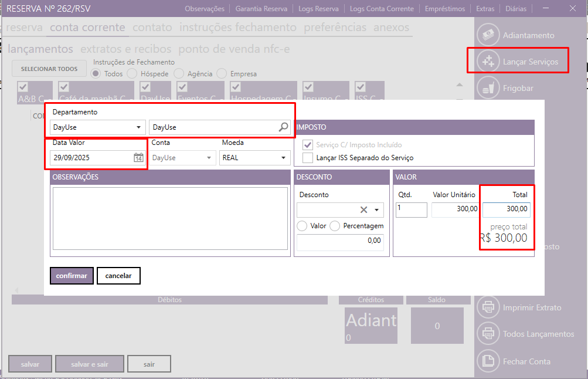588x379 pixels.
Task: Enable Lançar ISS Separado do Serviço
Action: coord(307,158)
